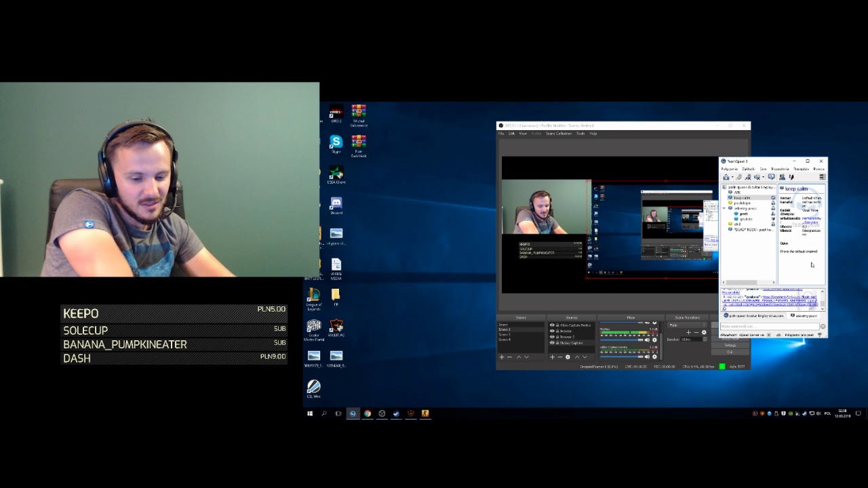The height and width of the screenshot is (488, 868).
Task: Mute the Mic/Aux speaker icon in OBS mixer
Action: point(648,340)
